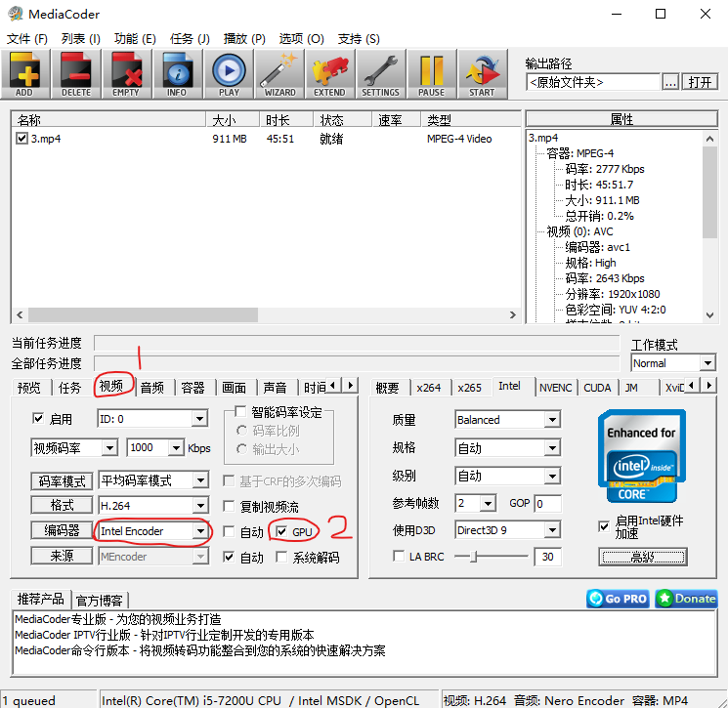
Task: Click file list horizontal scroll right arrow
Action: (x=513, y=315)
